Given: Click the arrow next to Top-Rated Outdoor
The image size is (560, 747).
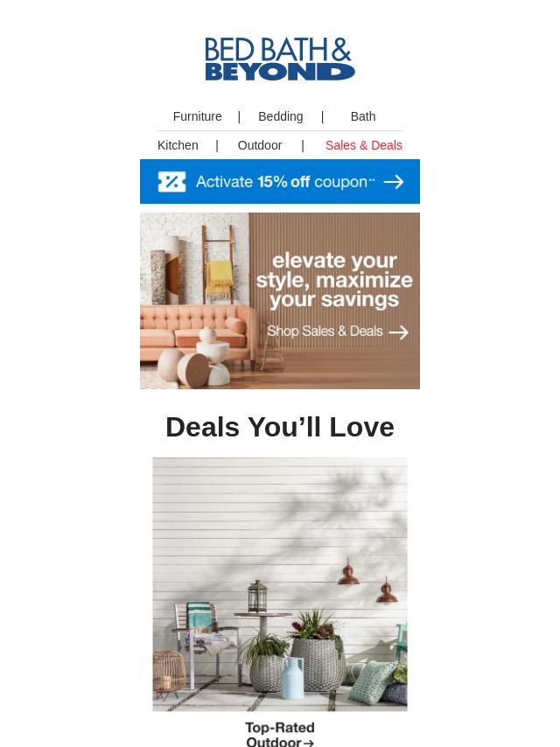Looking at the screenshot, I should pos(308,743).
